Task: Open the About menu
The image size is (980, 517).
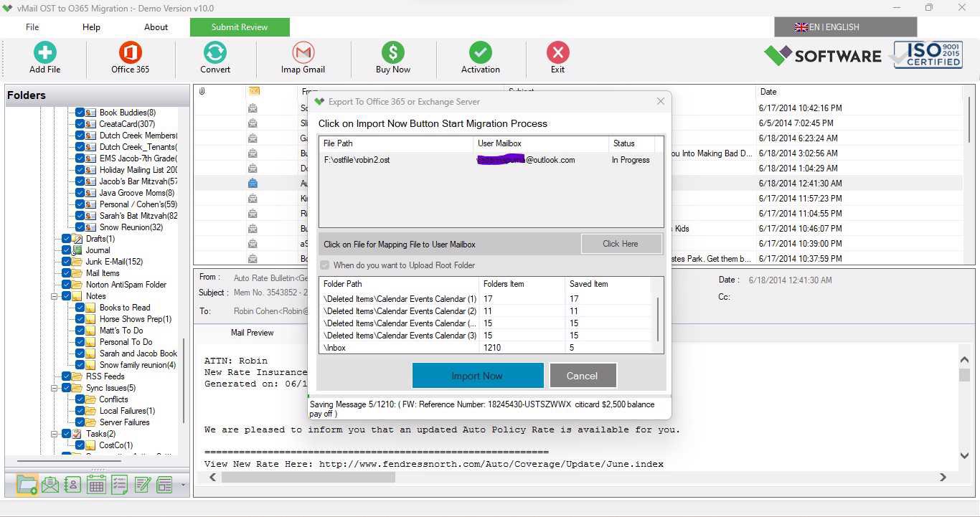Action: click(156, 27)
